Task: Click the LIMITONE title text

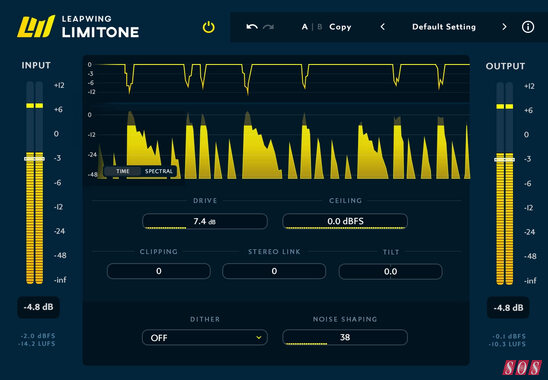Action: pyautogui.click(x=100, y=32)
